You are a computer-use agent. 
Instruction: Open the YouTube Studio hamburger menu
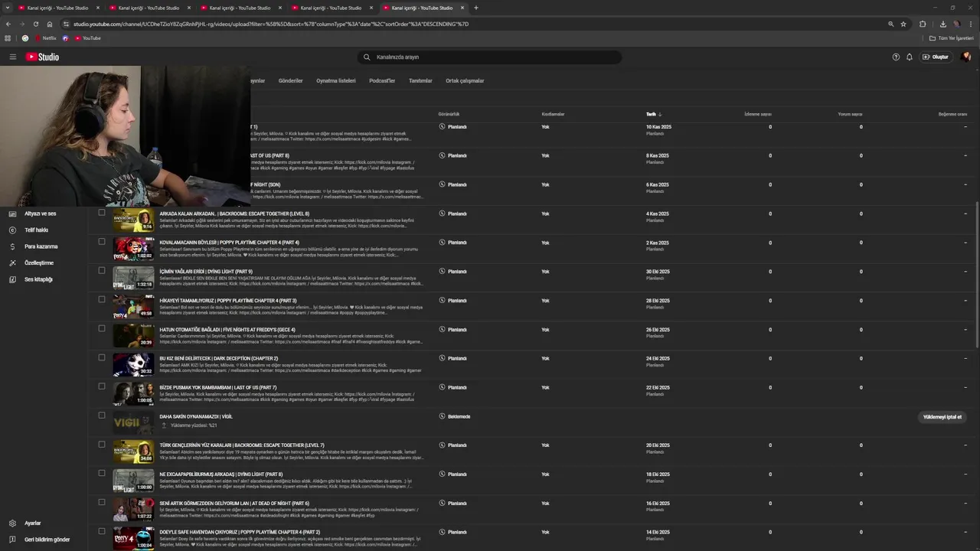[x=12, y=57]
